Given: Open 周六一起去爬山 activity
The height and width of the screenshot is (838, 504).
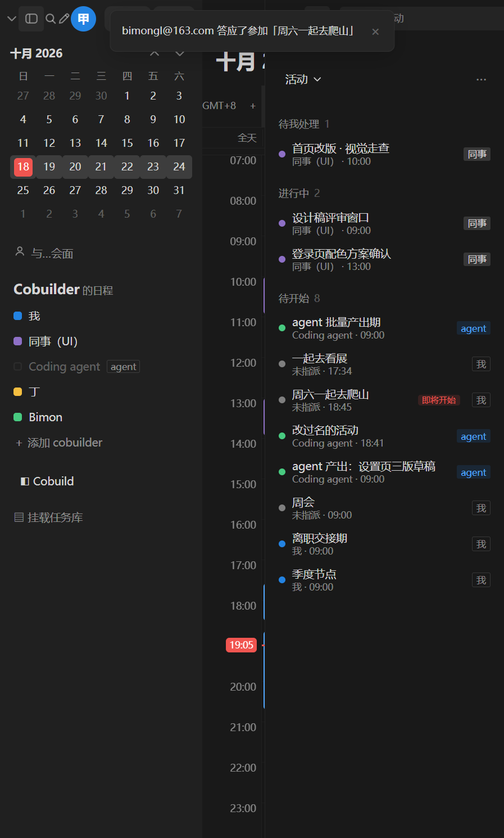Looking at the screenshot, I should tap(384, 400).
